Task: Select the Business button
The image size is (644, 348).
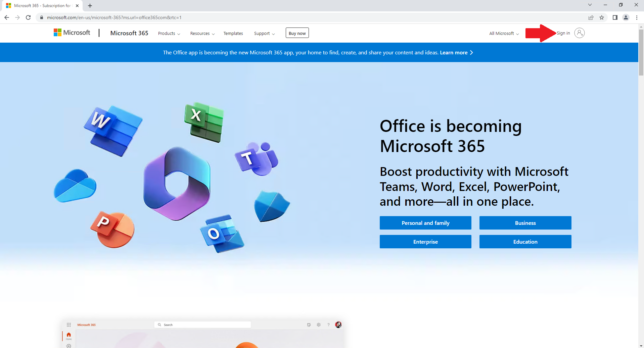Action: coord(525,223)
